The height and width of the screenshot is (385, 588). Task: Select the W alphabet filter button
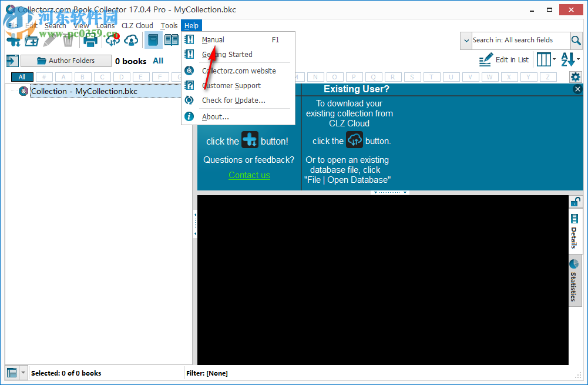pyautogui.click(x=489, y=77)
